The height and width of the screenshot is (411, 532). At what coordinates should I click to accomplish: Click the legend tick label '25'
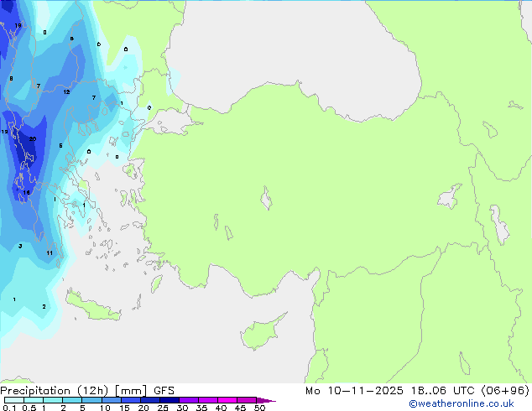pos(163,408)
